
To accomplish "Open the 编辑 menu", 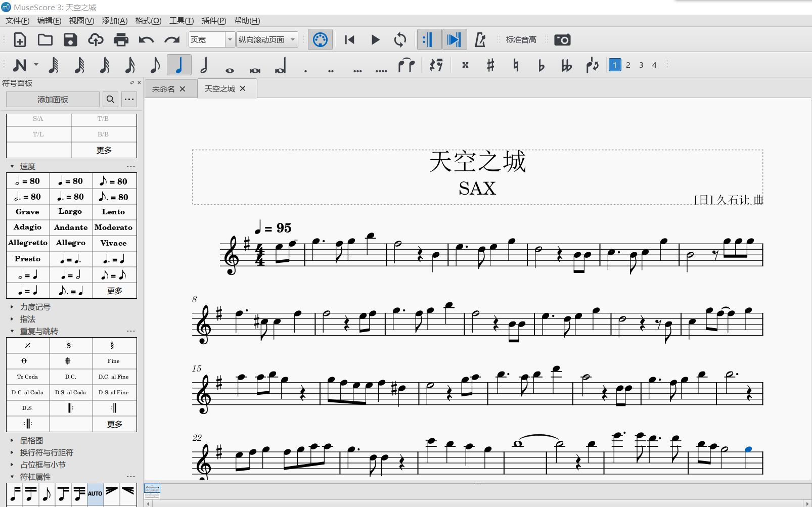I will pyautogui.click(x=49, y=20).
